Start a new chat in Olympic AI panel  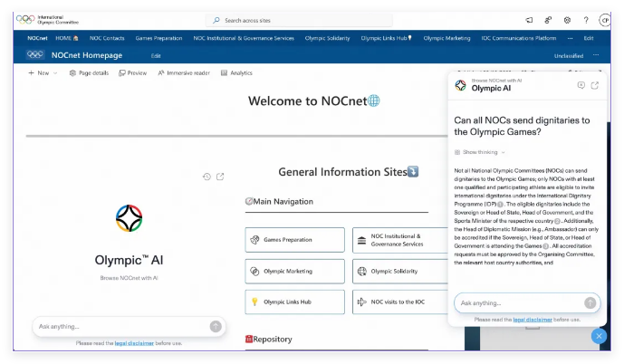[581, 85]
